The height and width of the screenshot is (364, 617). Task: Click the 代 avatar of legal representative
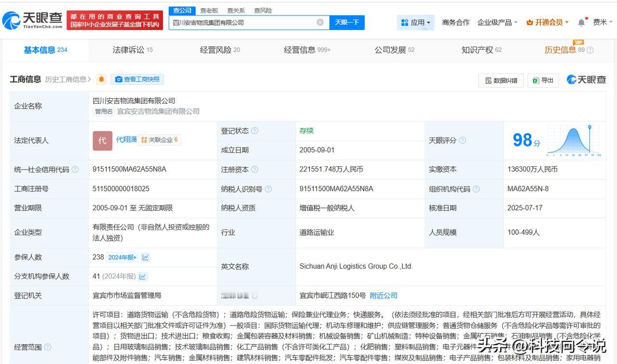pos(102,140)
